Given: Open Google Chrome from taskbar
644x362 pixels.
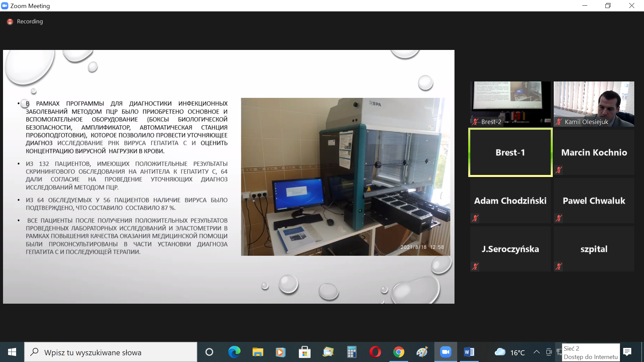Looking at the screenshot, I should coord(398,352).
